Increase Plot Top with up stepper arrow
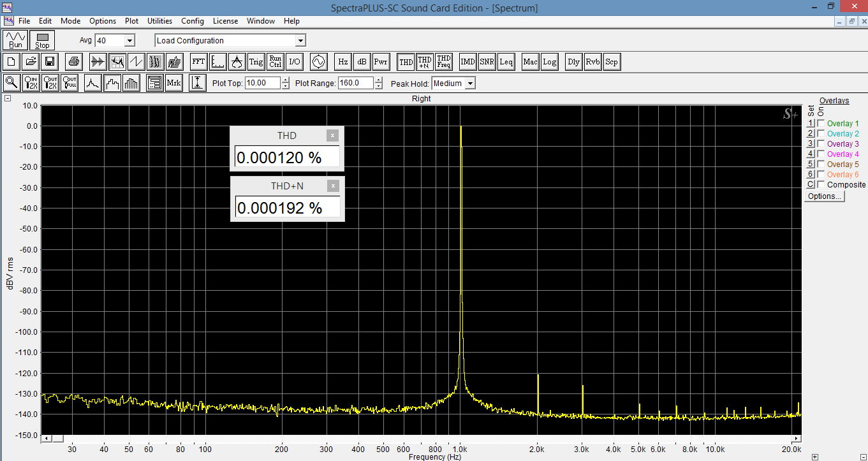Image resolution: width=868 pixels, height=461 pixels. (286, 80)
